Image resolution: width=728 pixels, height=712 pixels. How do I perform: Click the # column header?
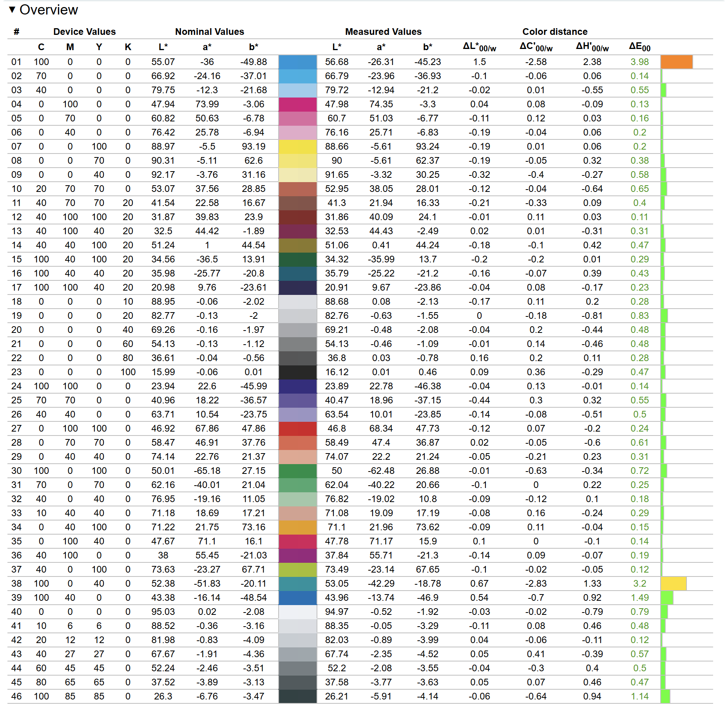coord(16,32)
